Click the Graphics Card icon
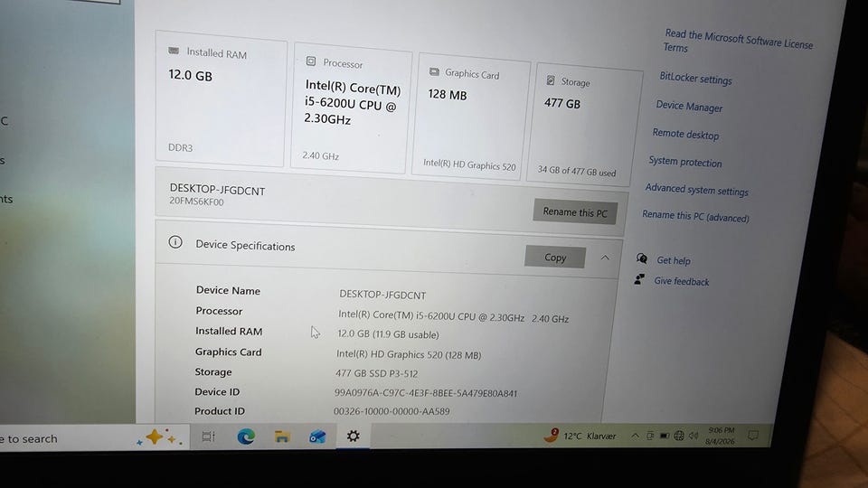Image resolution: width=868 pixels, height=488 pixels. point(435,72)
